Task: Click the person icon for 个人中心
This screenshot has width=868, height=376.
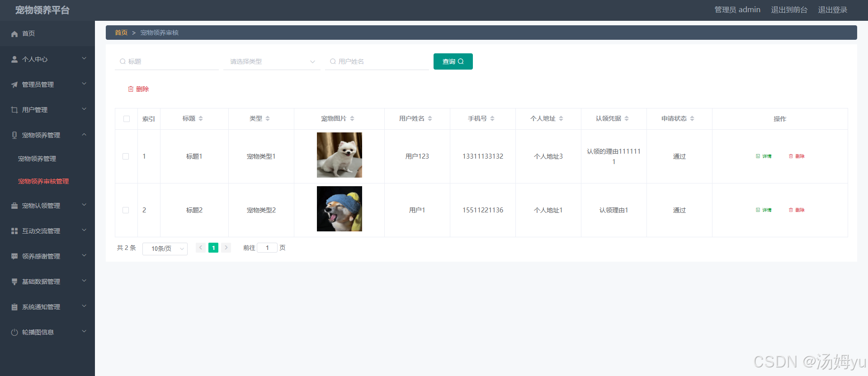Action: 14,59
